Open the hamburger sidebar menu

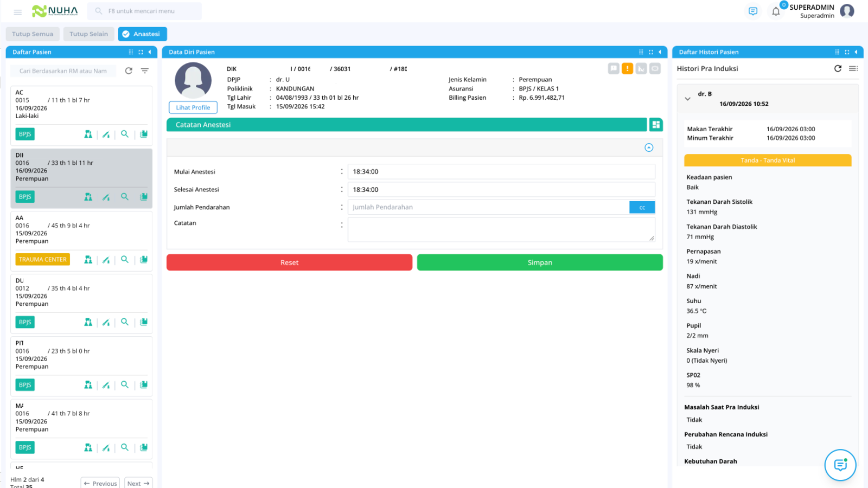click(17, 11)
